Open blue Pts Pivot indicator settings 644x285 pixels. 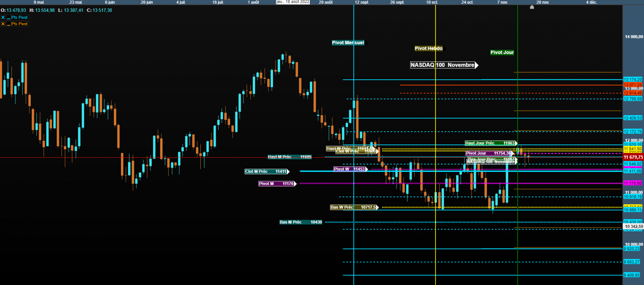point(19,18)
